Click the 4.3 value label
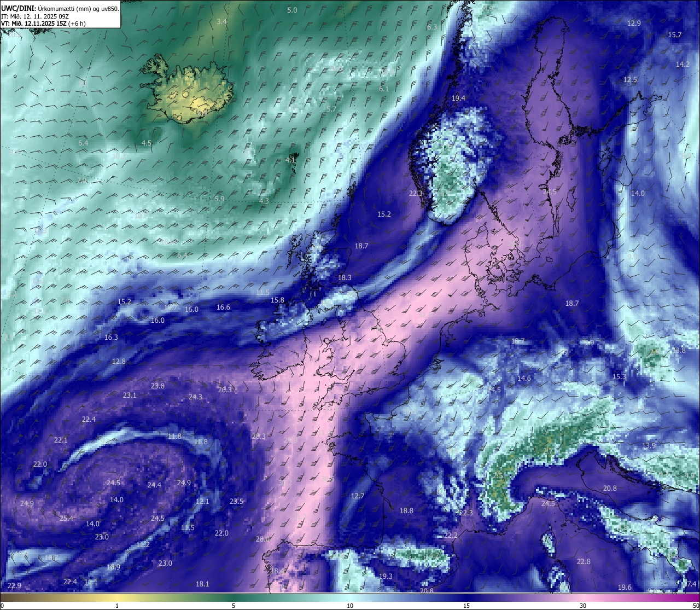This screenshot has height=610, width=700. [x=264, y=201]
